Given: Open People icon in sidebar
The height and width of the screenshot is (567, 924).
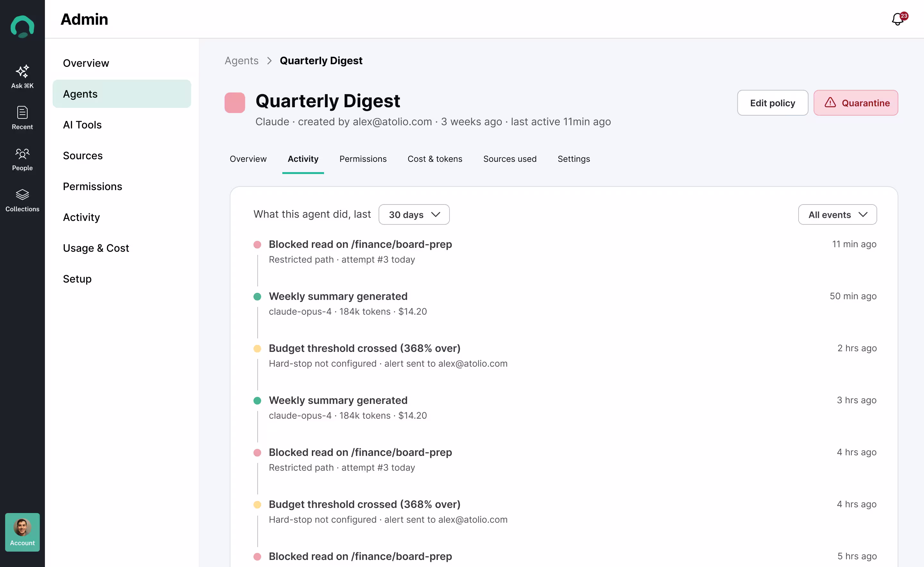Looking at the screenshot, I should 22,153.
